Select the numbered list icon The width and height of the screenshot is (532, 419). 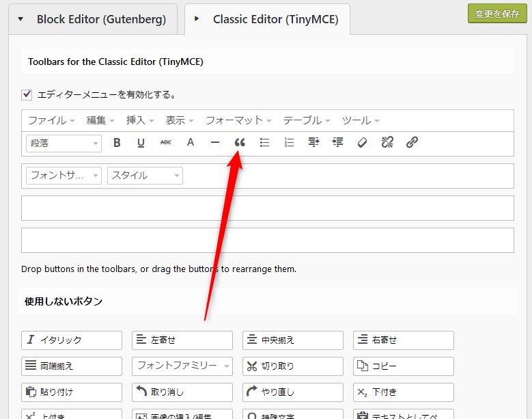pos(289,143)
